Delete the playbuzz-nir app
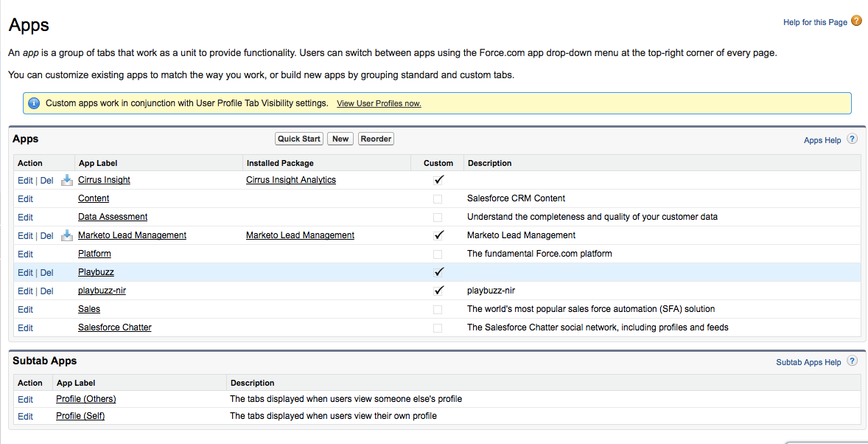 point(46,291)
